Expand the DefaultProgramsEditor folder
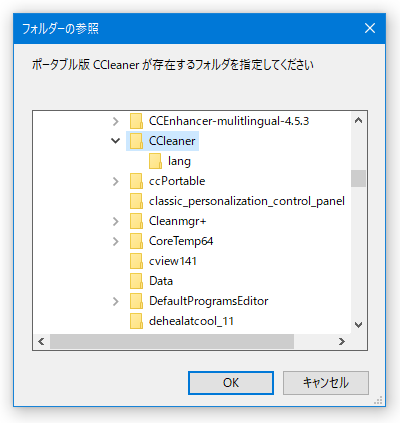 (x=116, y=301)
